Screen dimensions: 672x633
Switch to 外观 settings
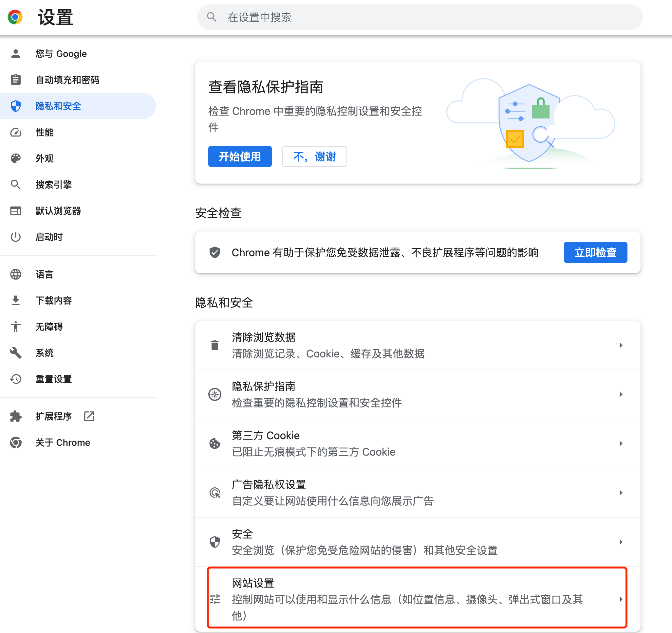click(x=78, y=158)
